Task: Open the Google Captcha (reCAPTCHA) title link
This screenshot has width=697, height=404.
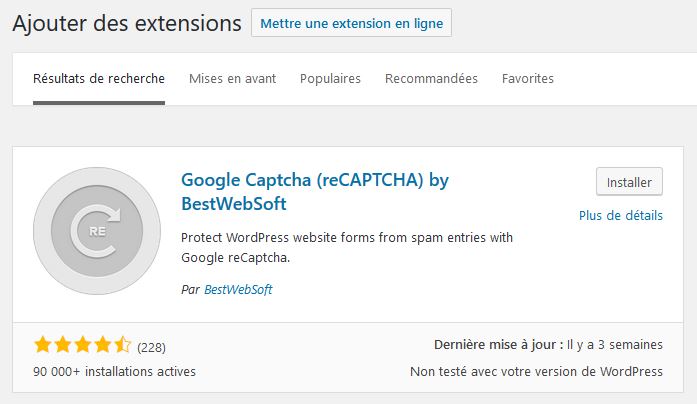Action: [315, 192]
